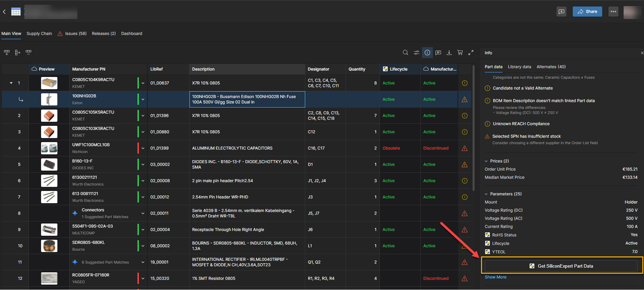Image resolution: width=644 pixels, height=290 pixels.
Task: Click the back arrow in header
Action: 4,12
